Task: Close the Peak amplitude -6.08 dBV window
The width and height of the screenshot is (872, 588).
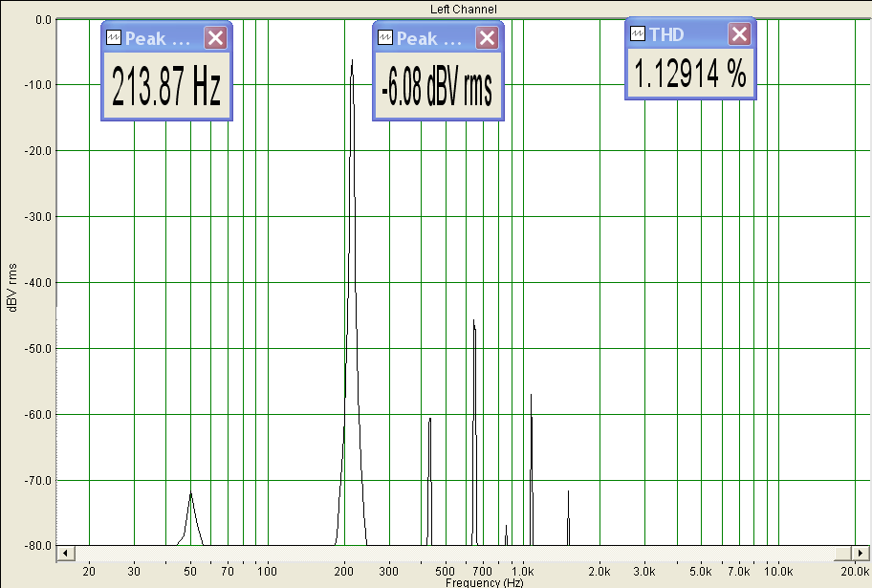Action: 487,38
